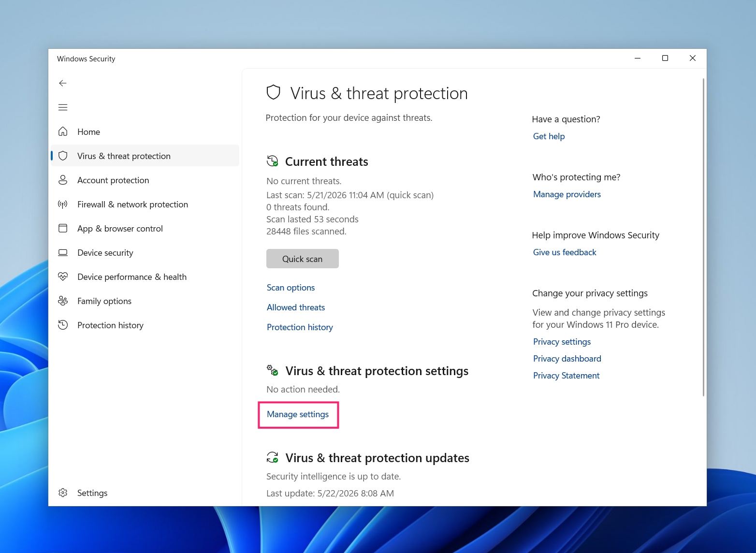Open the Privacy Statement link
The width and height of the screenshot is (756, 553).
point(566,376)
